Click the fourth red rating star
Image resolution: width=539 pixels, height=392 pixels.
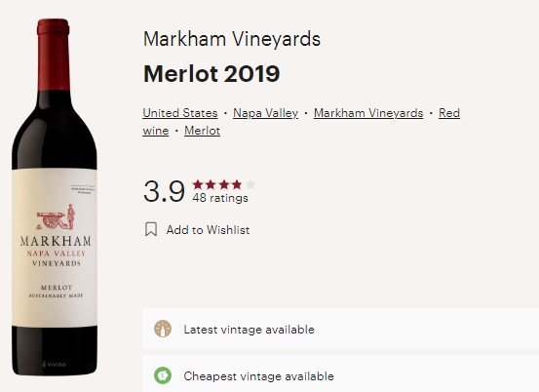click(x=237, y=184)
